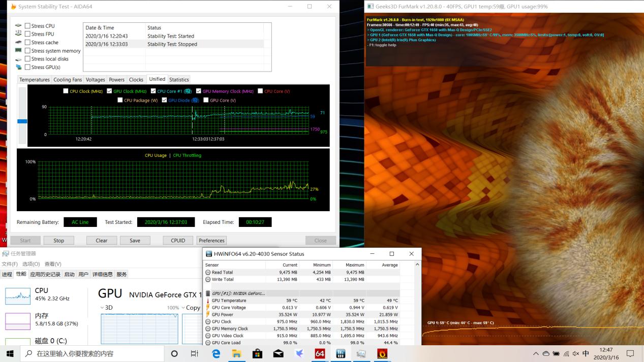Check the Stress GPU(s) option
Viewport: 644px width, 362px height.
click(28, 67)
